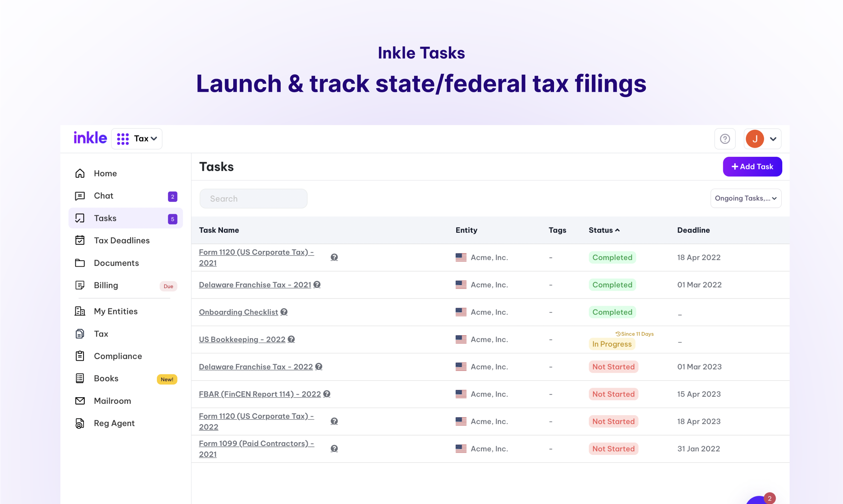Open the Ongoing Tasks filter dropdown

pos(746,198)
